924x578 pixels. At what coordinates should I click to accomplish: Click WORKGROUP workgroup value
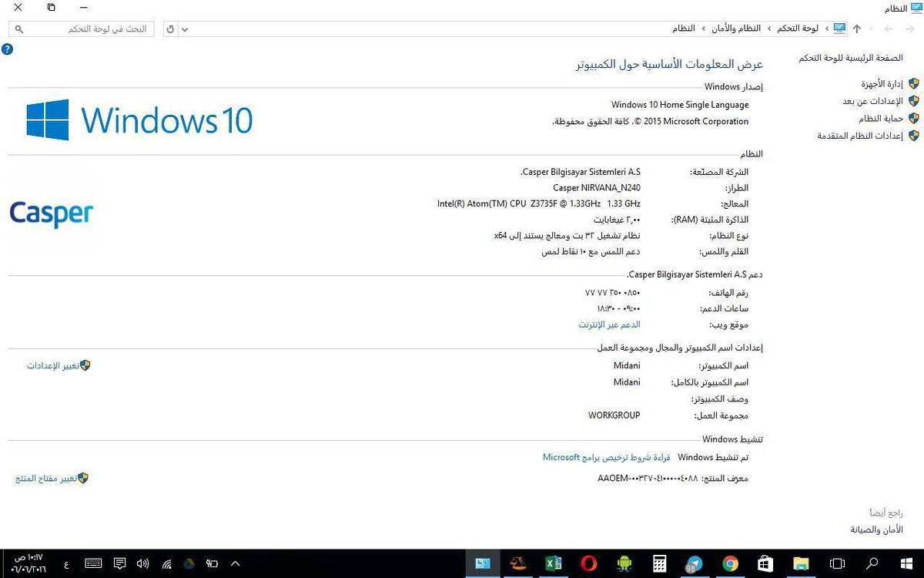pyautogui.click(x=614, y=415)
